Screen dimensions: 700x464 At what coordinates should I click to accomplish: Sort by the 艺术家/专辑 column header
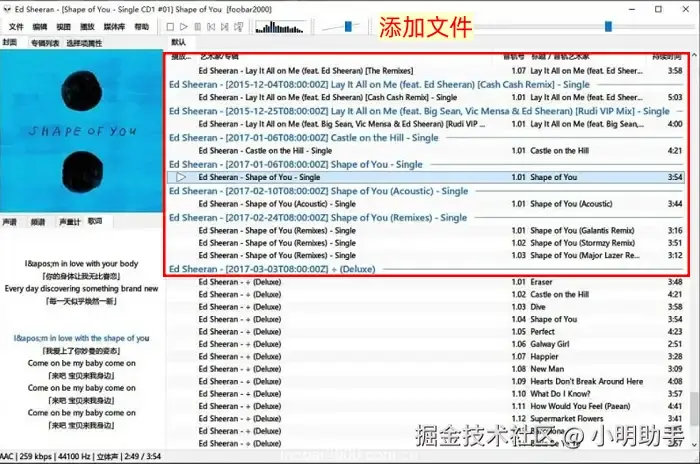click(219, 57)
